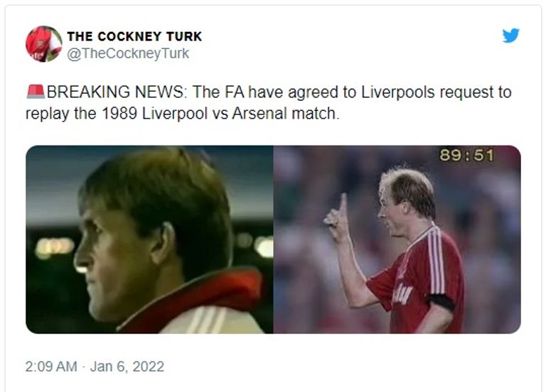Open the @TheCockneyTurk handle link
This screenshot has width=546, height=392.
click(x=128, y=53)
